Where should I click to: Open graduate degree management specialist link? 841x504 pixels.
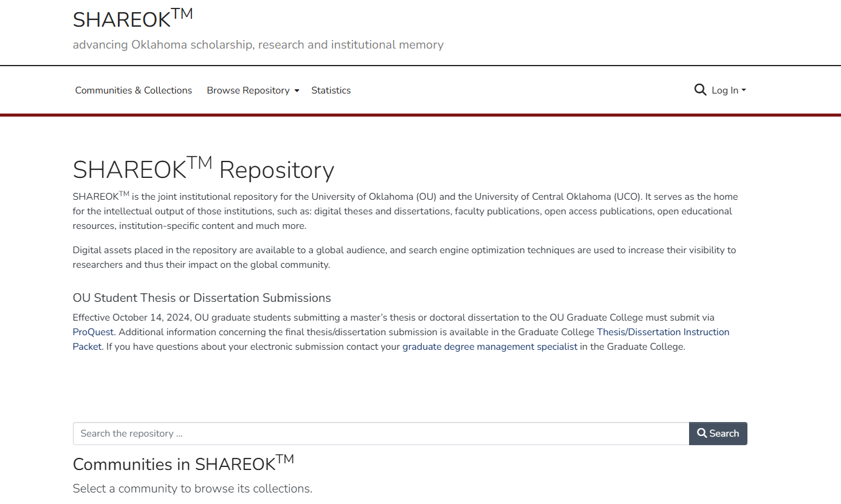490,347
